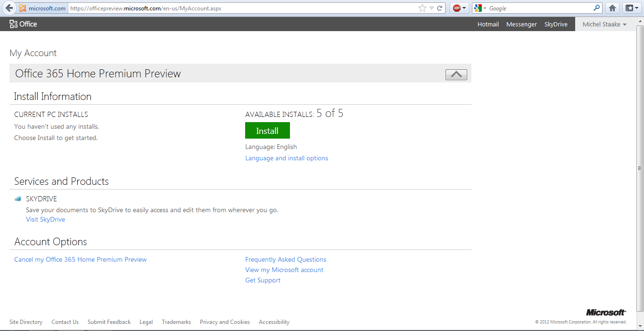Click the Office logo in header

(23, 24)
